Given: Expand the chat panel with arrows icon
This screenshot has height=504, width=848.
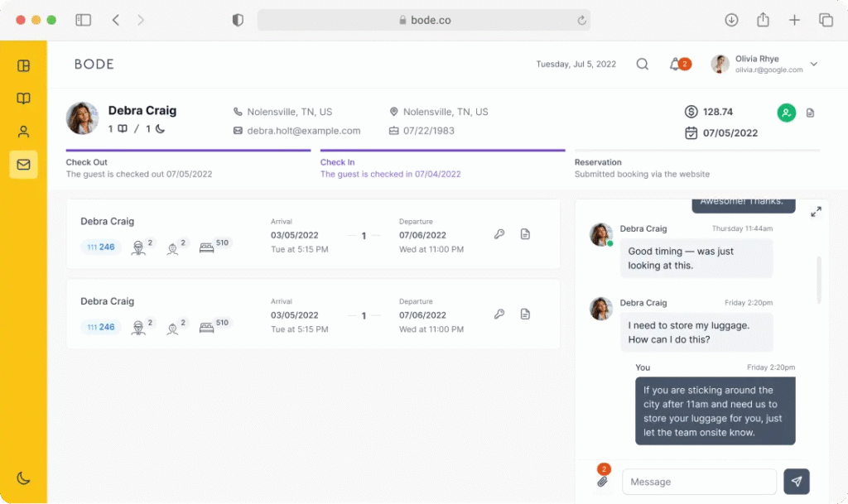Looking at the screenshot, I should (x=816, y=212).
